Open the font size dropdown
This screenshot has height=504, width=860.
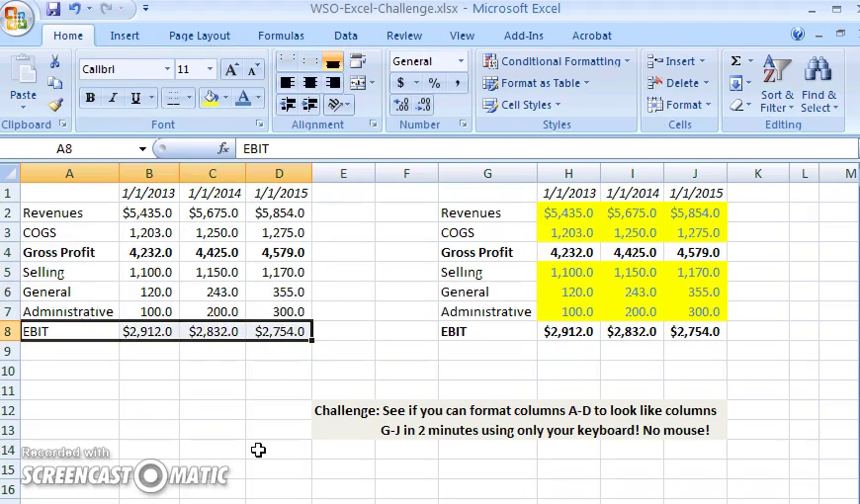tap(210, 69)
